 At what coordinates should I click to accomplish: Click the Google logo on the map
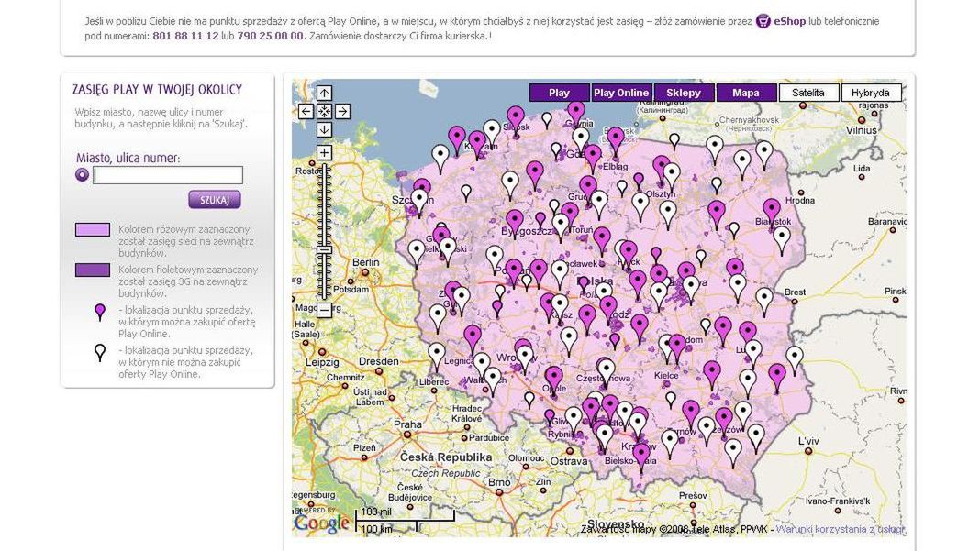point(320,523)
